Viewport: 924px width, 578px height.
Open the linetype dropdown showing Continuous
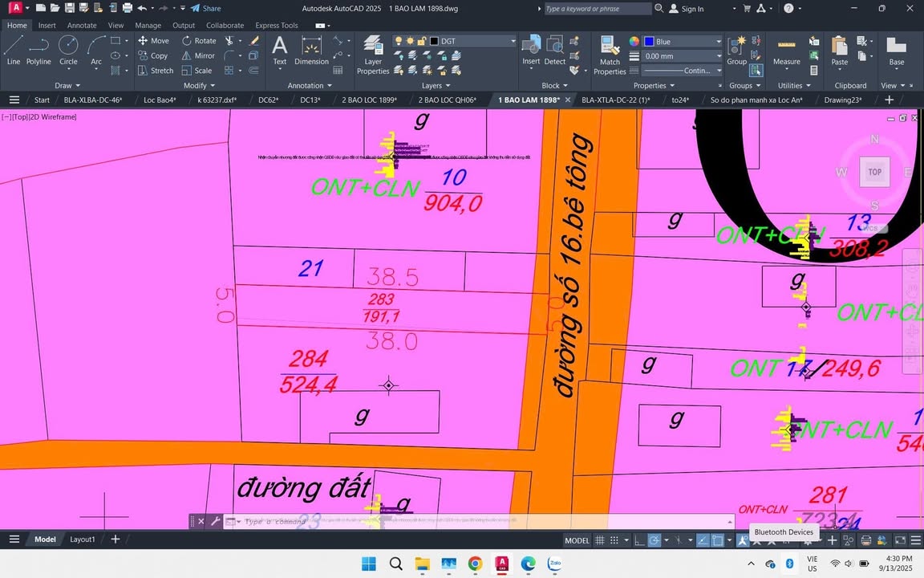(682, 71)
